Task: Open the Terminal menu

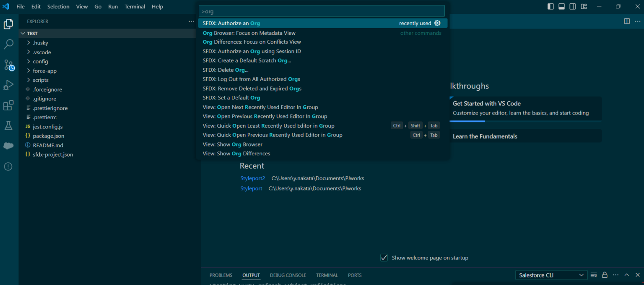Action: point(135,6)
